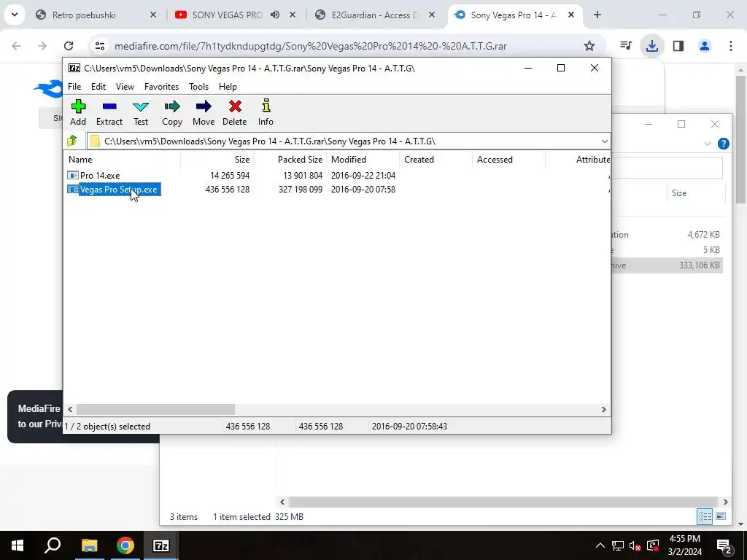Open Chrome three-dot menu
Viewport: 747px width, 560px height.
click(731, 46)
